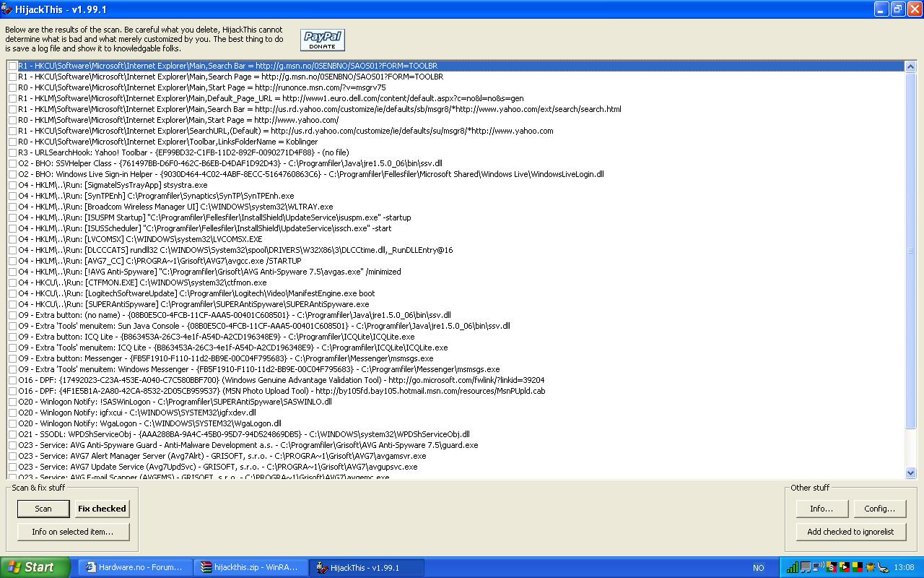924x578 pixels.
Task: Check the O20 Winlogon Notify WgaLogon entry
Action: (13, 423)
